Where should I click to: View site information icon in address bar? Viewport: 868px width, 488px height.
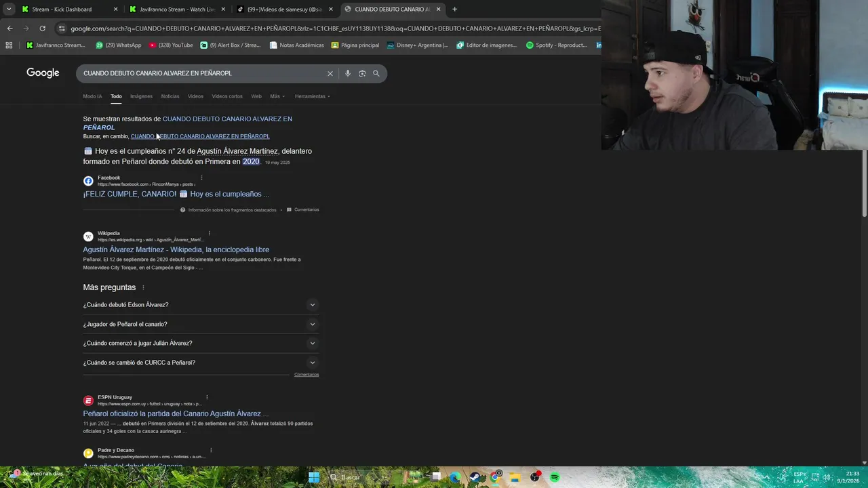pos(62,28)
